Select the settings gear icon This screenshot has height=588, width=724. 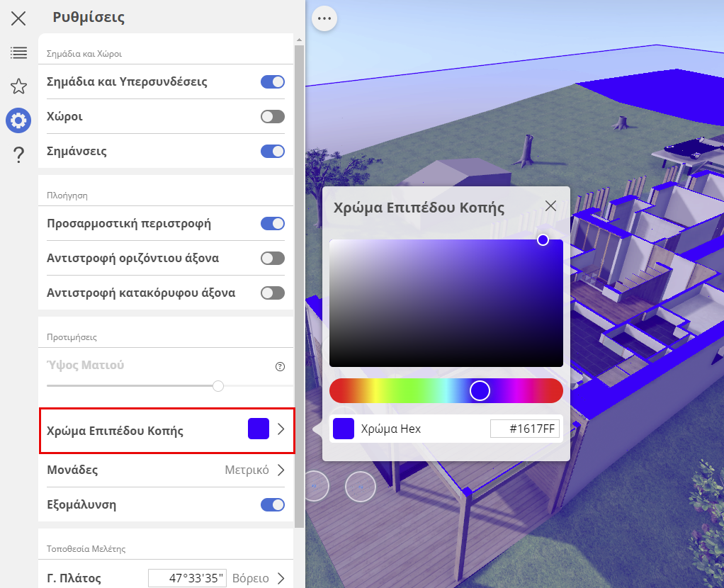18,120
